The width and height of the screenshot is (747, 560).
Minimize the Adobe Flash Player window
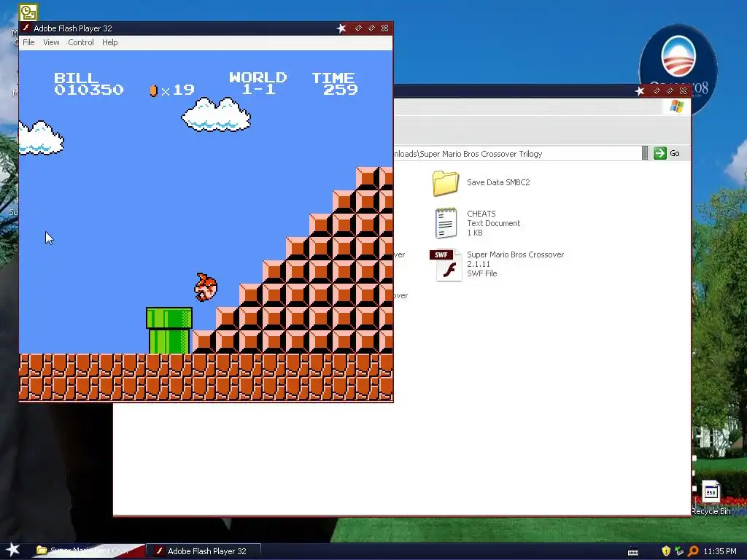(358, 28)
